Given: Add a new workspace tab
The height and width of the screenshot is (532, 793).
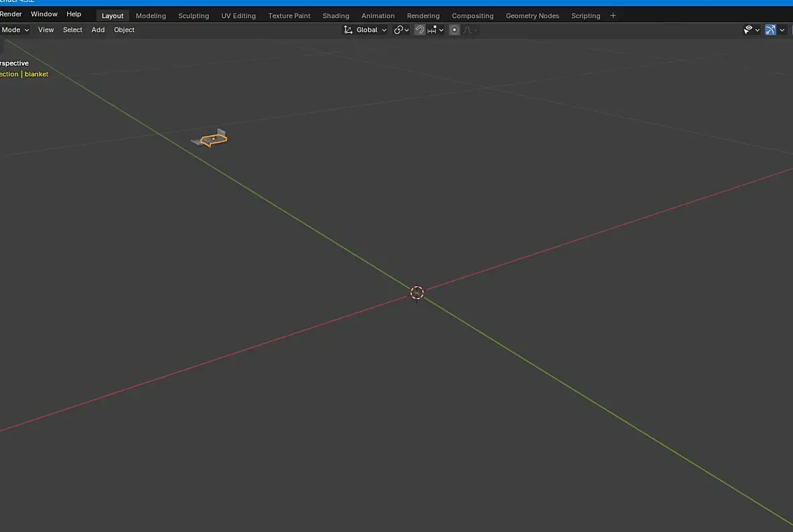Looking at the screenshot, I should (x=613, y=15).
